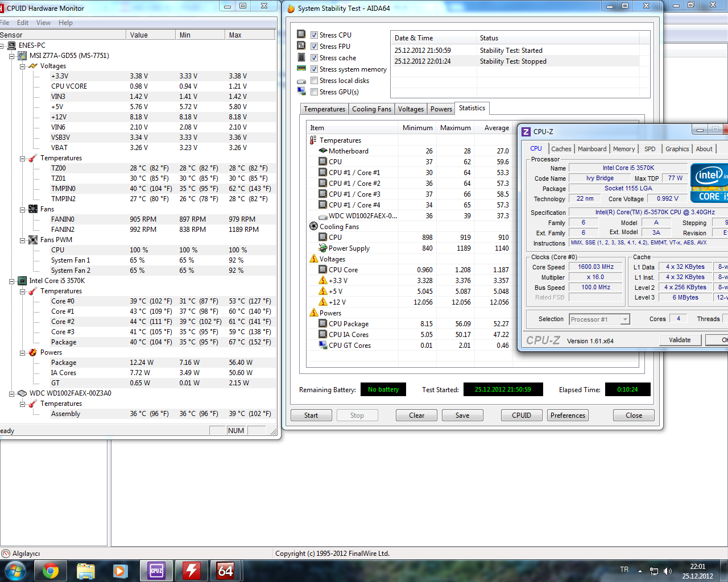Click the Voltages warning icon in AIDA64 statistics
This screenshot has height=582, width=728.
[x=313, y=259]
